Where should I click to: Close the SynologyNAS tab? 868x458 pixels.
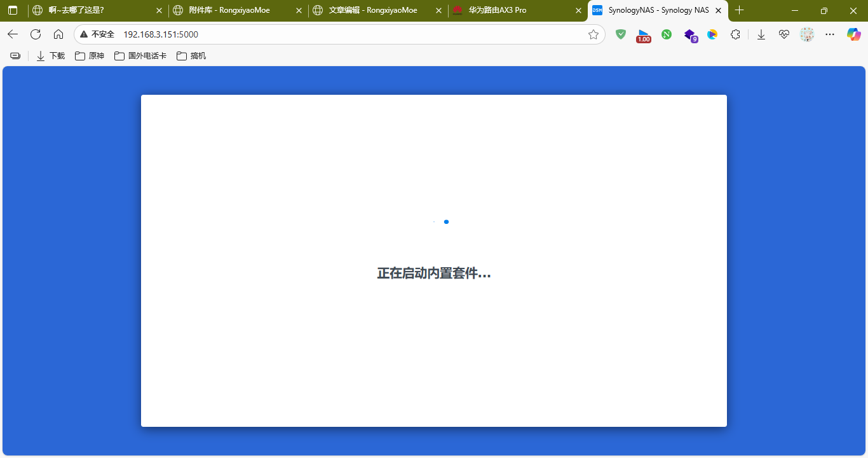click(718, 10)
